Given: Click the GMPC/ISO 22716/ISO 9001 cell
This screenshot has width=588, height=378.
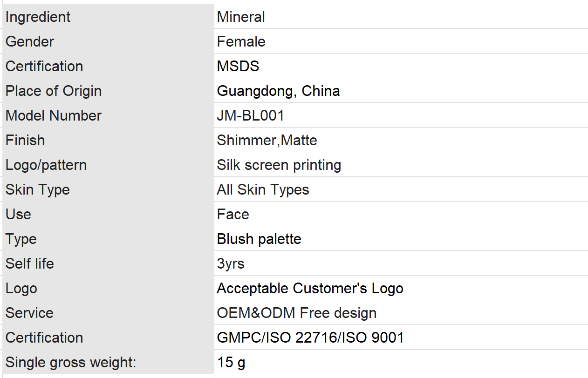Looking at the screenshot, I should (401, 337).
